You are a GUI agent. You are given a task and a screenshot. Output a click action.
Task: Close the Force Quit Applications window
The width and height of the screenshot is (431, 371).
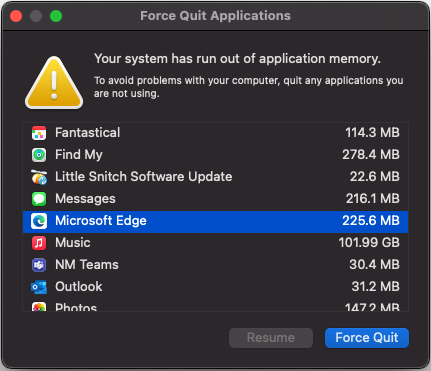pos(16,16)
